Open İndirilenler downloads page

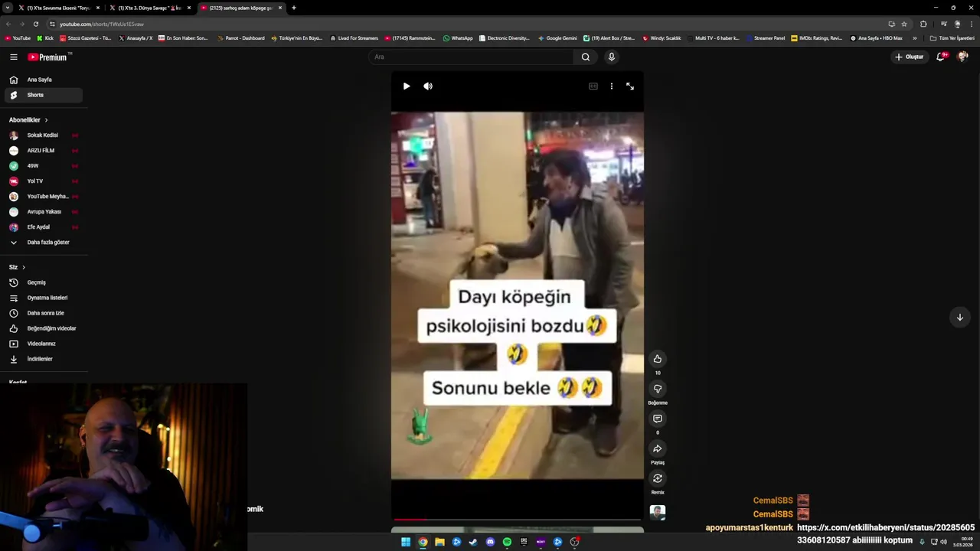(x=44, y=359)
